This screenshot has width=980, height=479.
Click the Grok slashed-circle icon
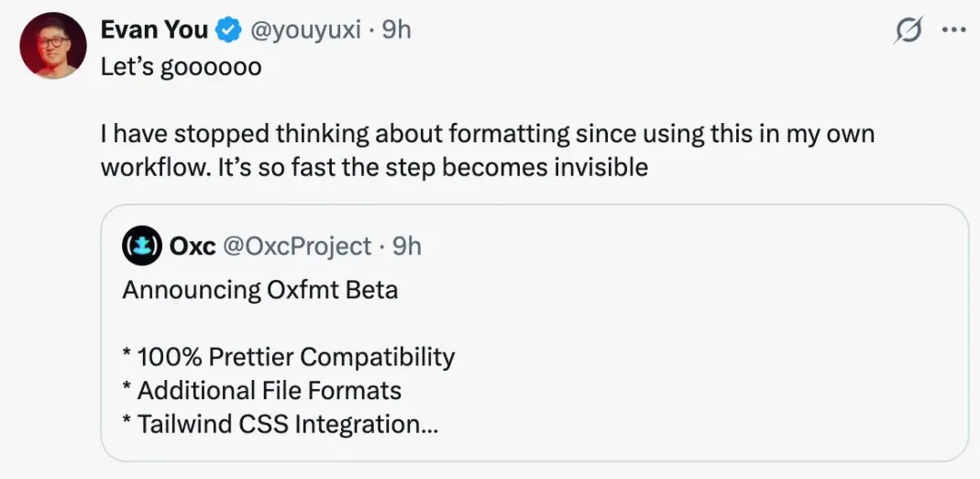[908, 30]
